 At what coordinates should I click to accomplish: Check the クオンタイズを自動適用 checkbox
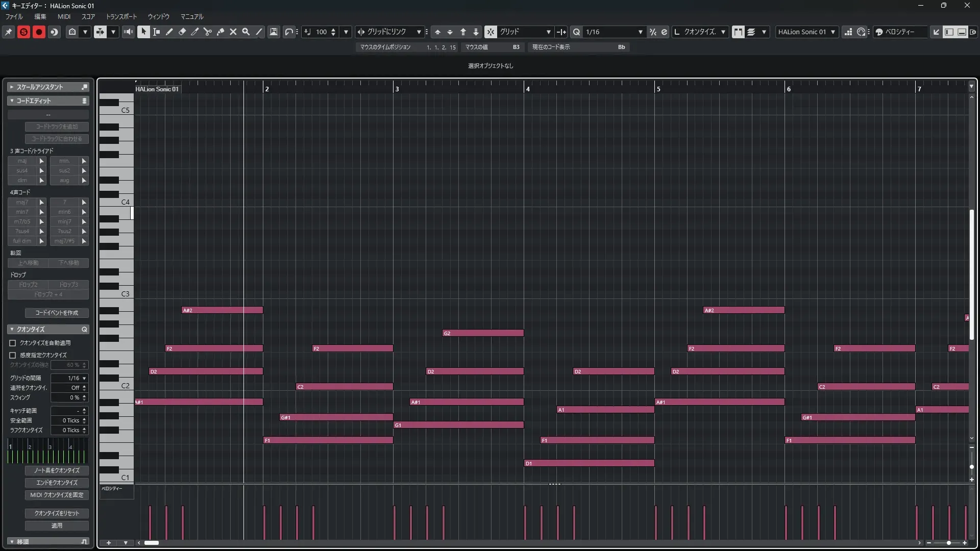tap(13, 343)
